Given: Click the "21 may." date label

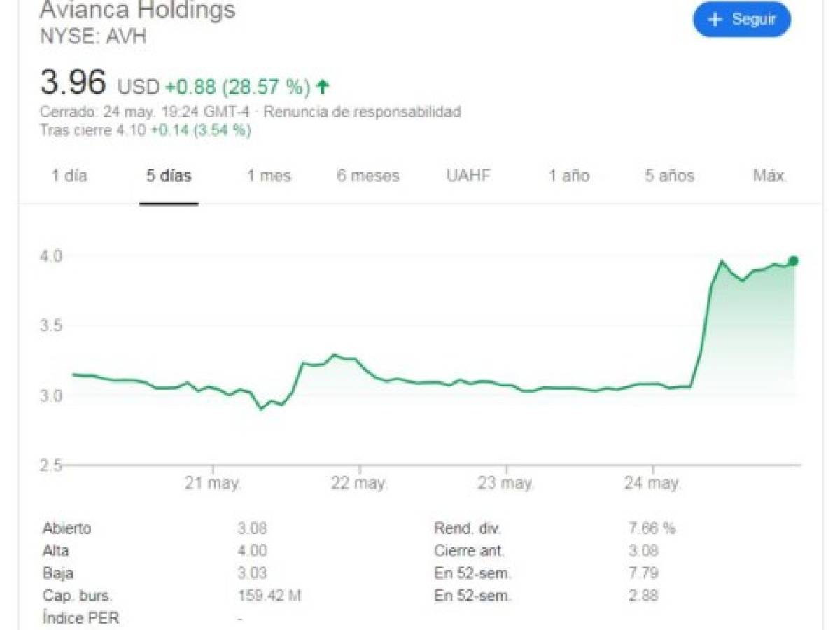Looking at the screenshot, I should 213,483.
